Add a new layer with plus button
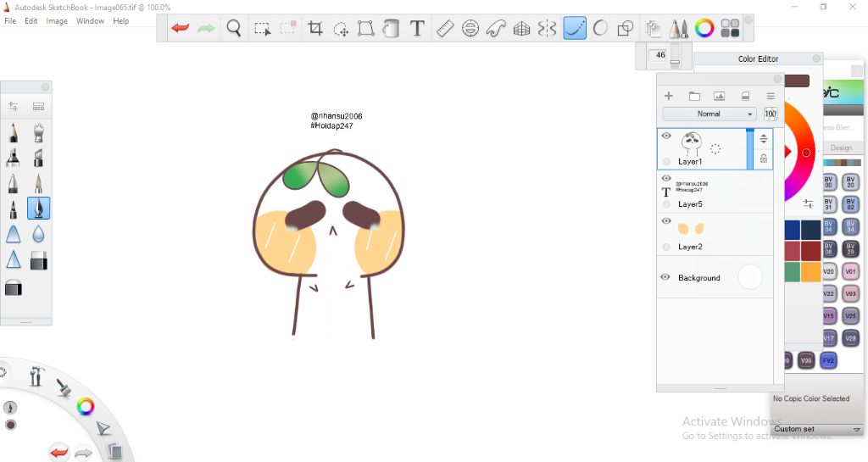The width and height of the screenshot is (868, 462). click(669, 96)
